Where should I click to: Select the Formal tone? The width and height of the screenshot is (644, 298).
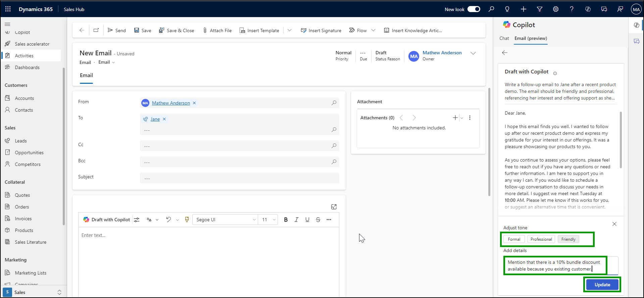coord(514,239)
